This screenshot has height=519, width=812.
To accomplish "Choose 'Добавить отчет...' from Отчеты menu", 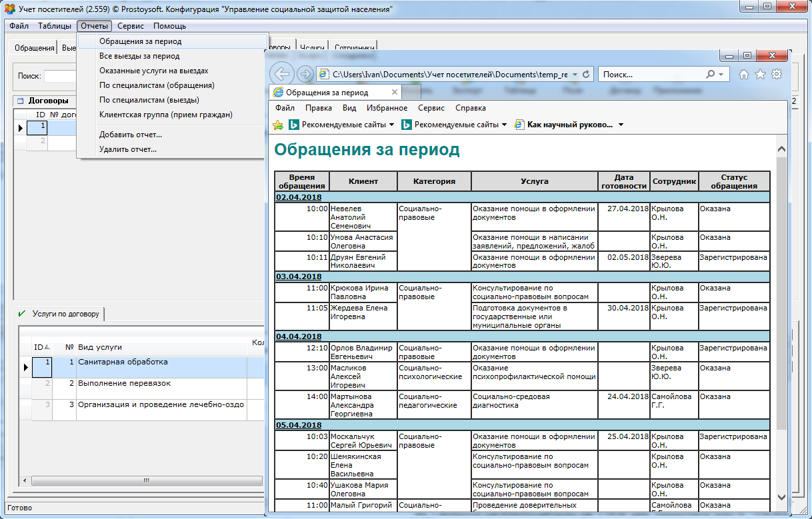I will 130,135.
